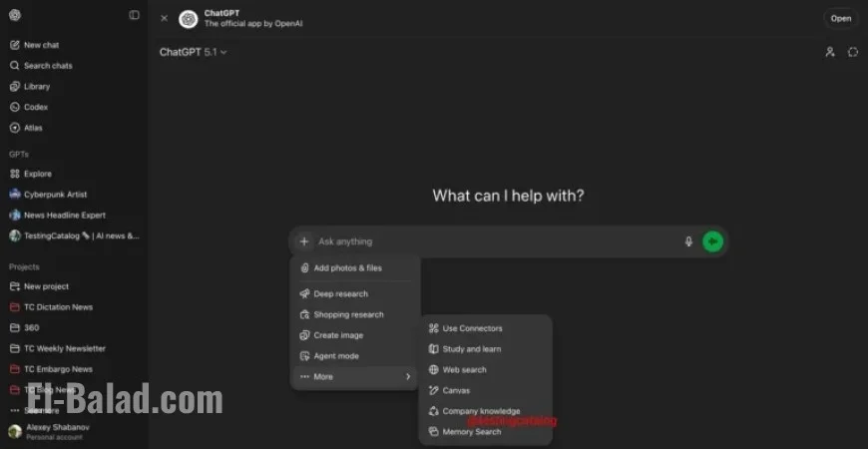Open Cyberpunk Artist GPT
Viewport: 868px width, 449px height.
[x=48, y=195]
